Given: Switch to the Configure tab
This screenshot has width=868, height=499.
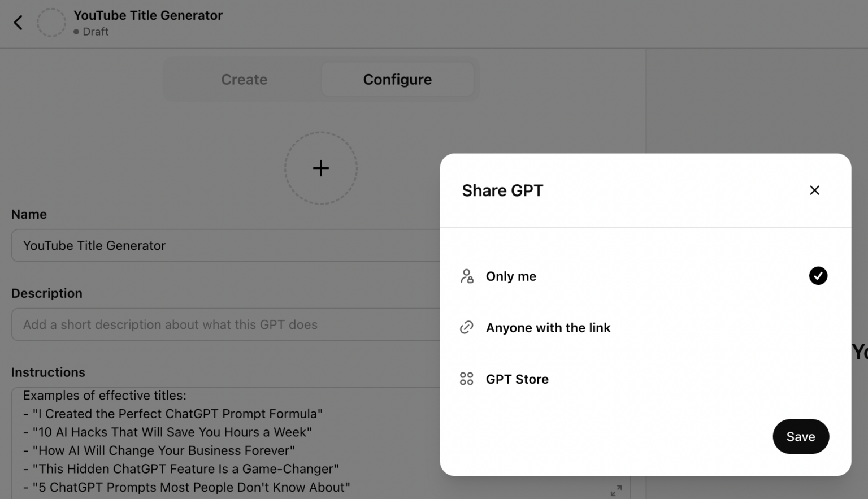Looking at the screenshot, I should [x=397, y=79].
